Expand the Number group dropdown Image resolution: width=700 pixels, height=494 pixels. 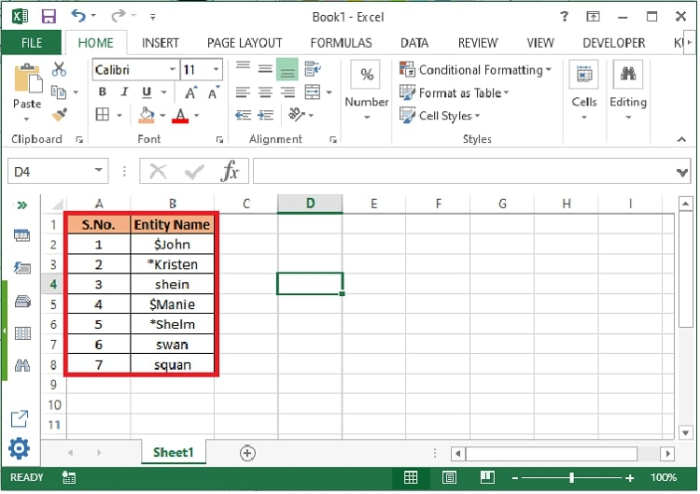[367, 117]
